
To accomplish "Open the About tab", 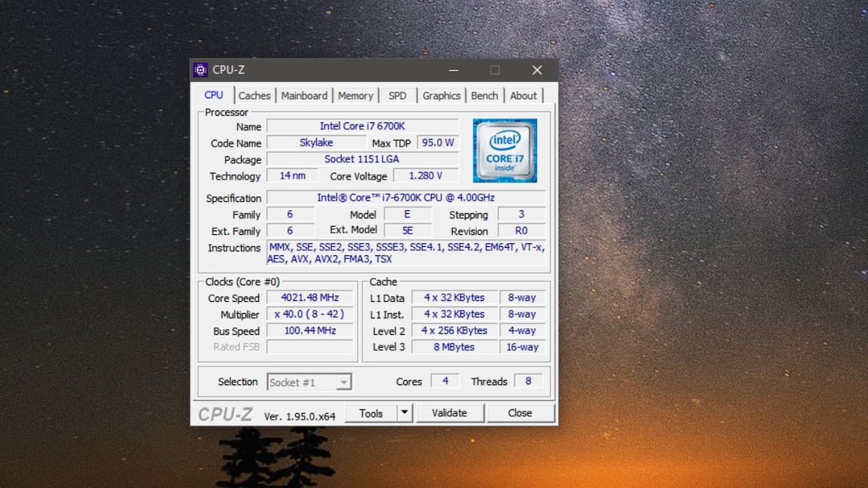I will 523,95.
